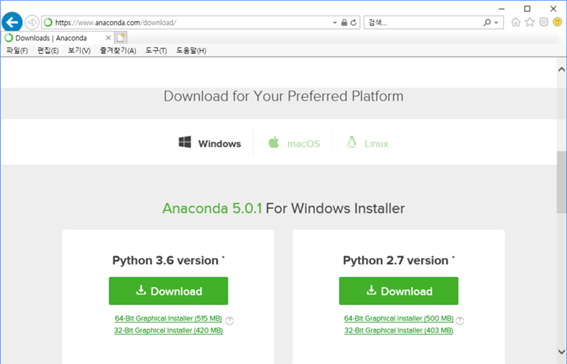
Task: Click the help icon beside 515 MB installer
Action: [229, 321]
